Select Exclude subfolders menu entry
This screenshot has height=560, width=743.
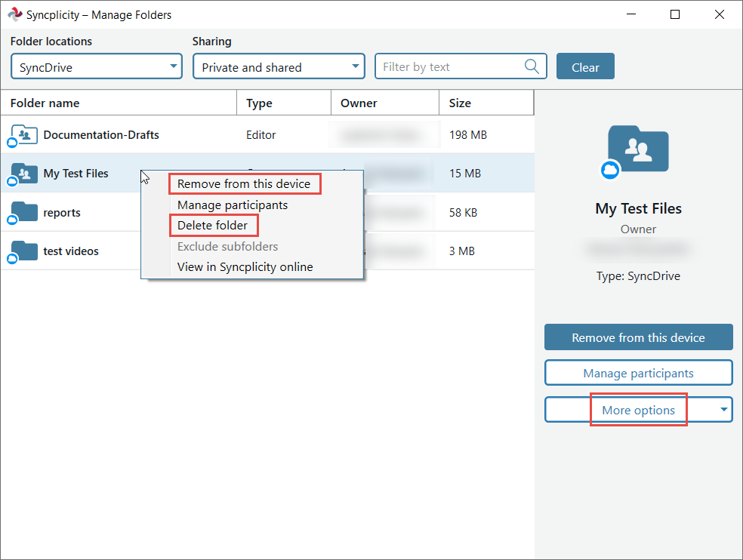click(227, 246)
